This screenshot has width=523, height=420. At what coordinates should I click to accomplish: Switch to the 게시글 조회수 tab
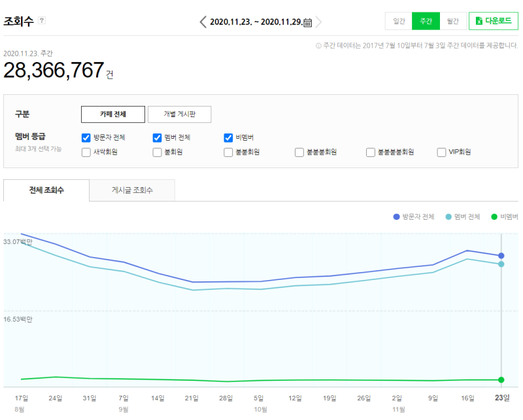point(133,190)
